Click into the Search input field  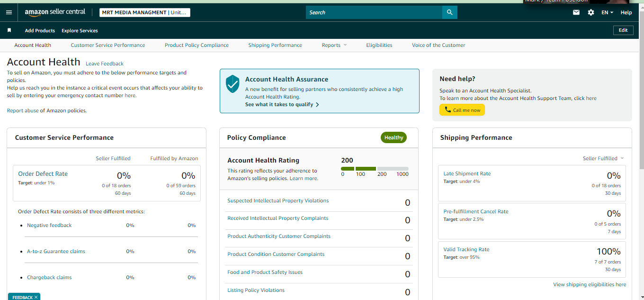pos(374,12)
